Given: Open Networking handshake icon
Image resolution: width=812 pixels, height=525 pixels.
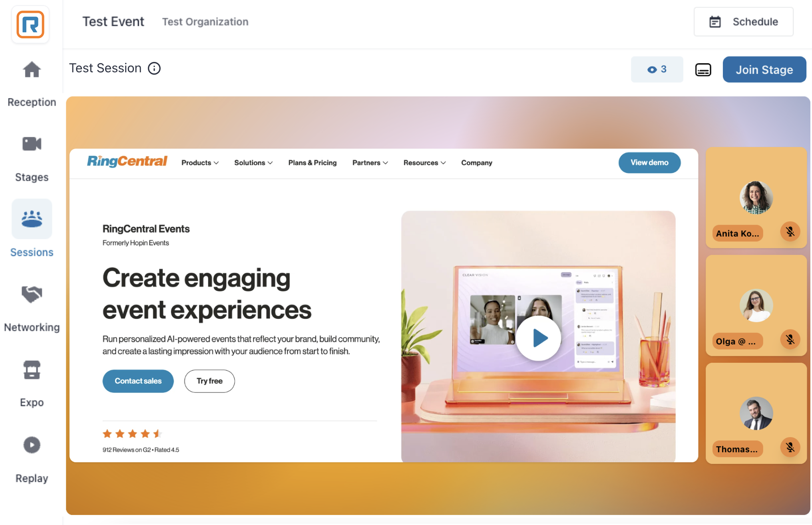Looking at the screenshot, I should 32,294.
